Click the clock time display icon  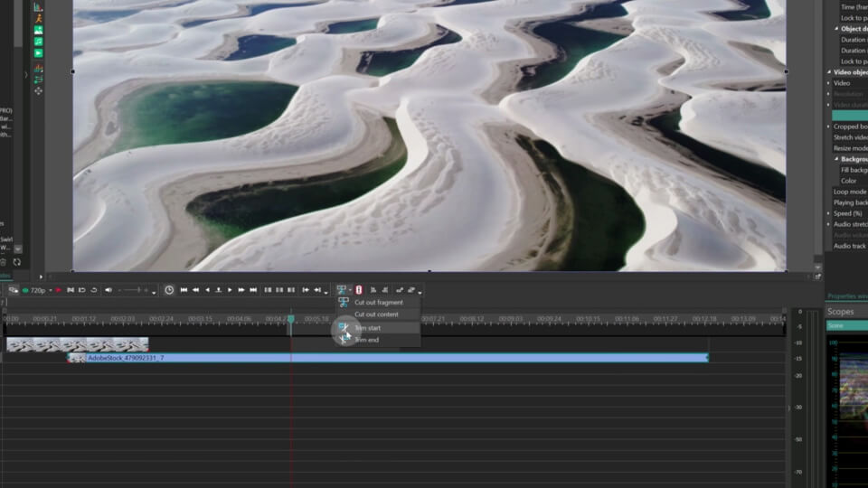169,290
